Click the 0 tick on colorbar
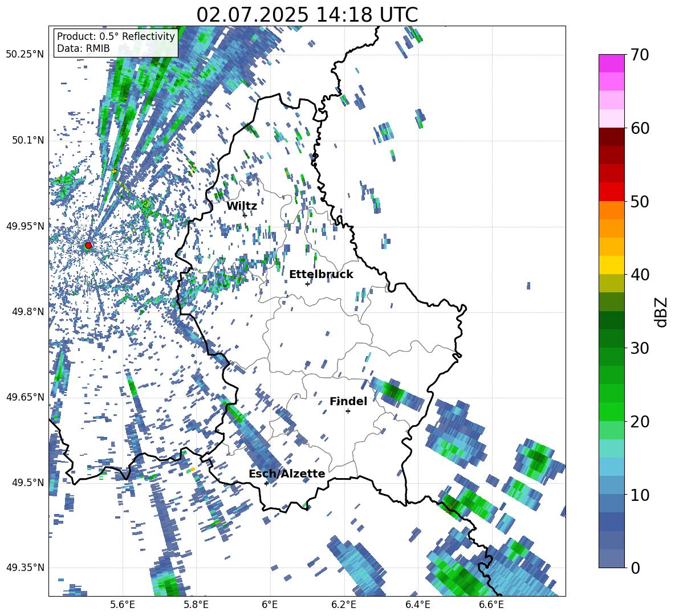 [635, 568]
